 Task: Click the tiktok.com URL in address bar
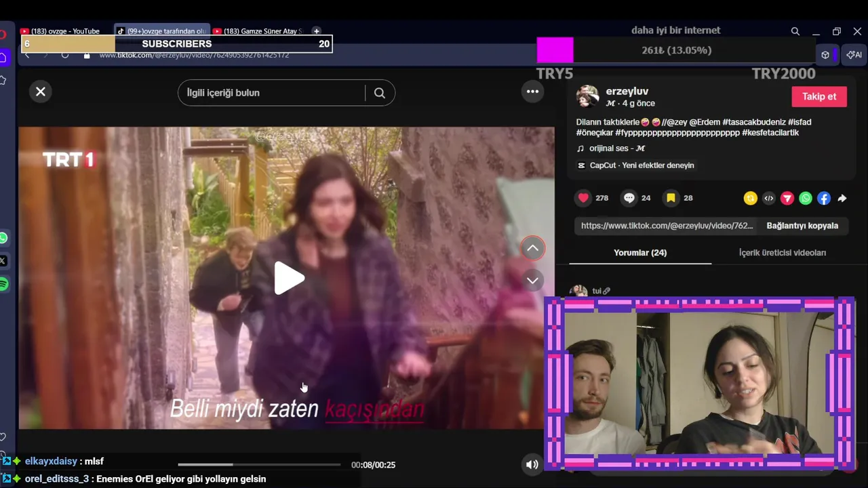194,56
